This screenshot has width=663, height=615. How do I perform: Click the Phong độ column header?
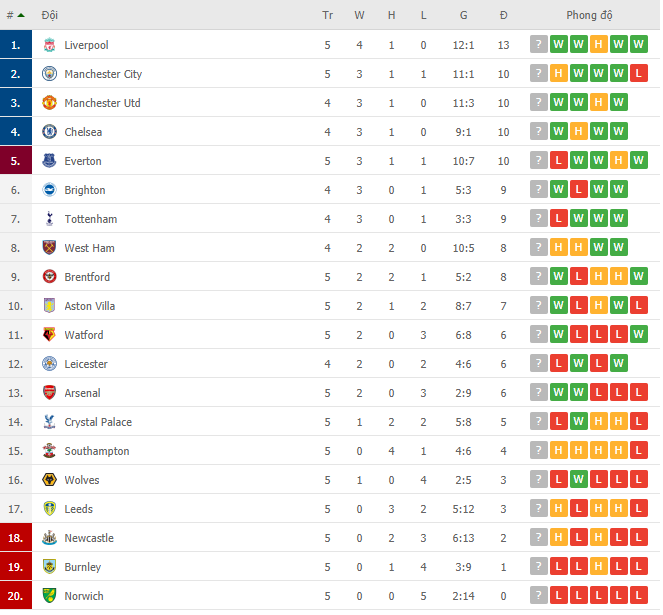click(589, 15)
